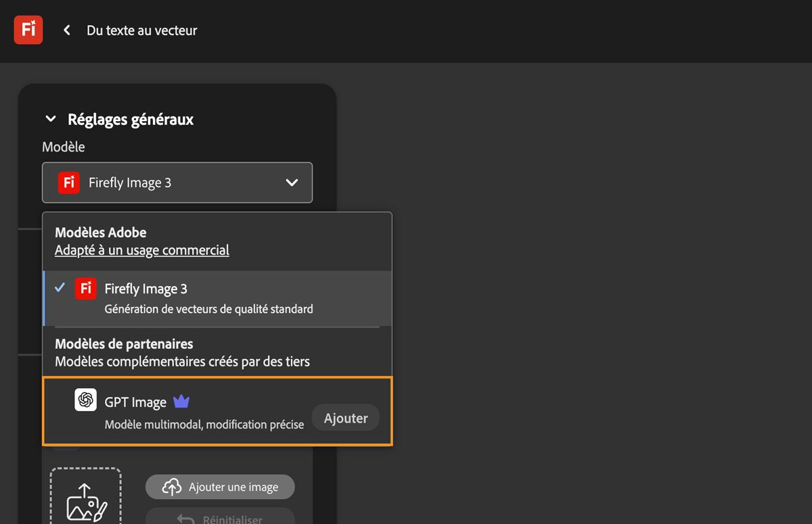Image resolution: width=812 pixels, height=524 pixels.
Task: Click the OpenAI logo beside GPT Image
Action: click(85, 400)
